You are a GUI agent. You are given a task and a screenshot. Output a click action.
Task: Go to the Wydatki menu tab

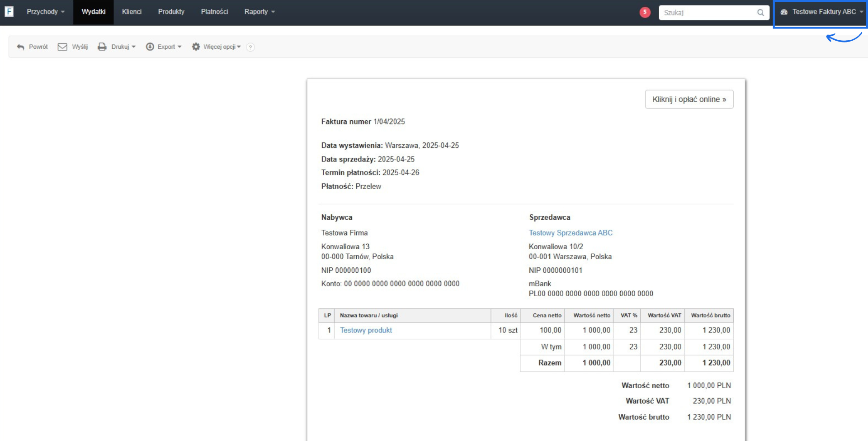point(94,12)
